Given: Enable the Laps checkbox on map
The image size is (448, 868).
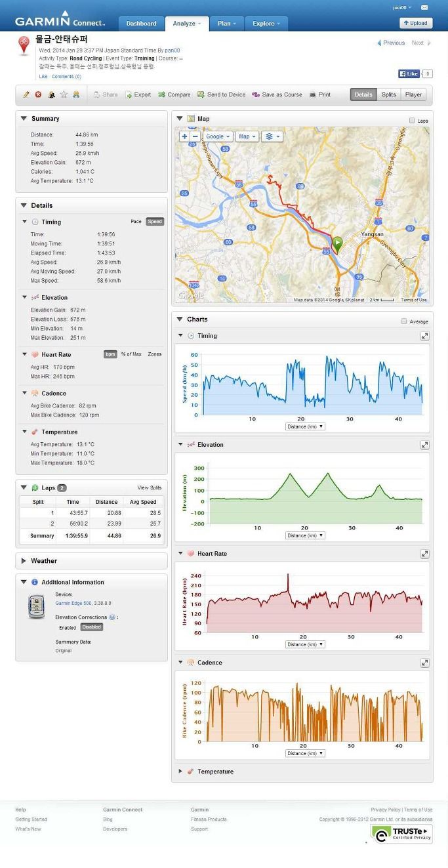Looking at the screenshot, I should 412,121.
